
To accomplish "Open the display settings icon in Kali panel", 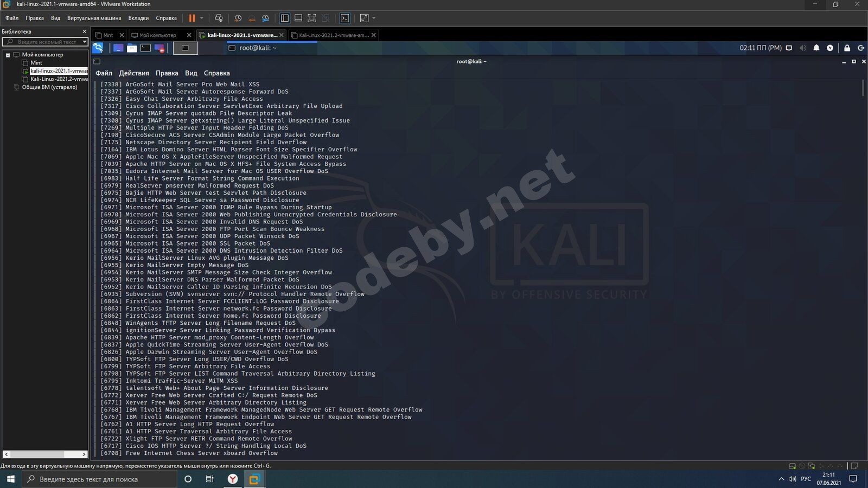I will (789, 48).
